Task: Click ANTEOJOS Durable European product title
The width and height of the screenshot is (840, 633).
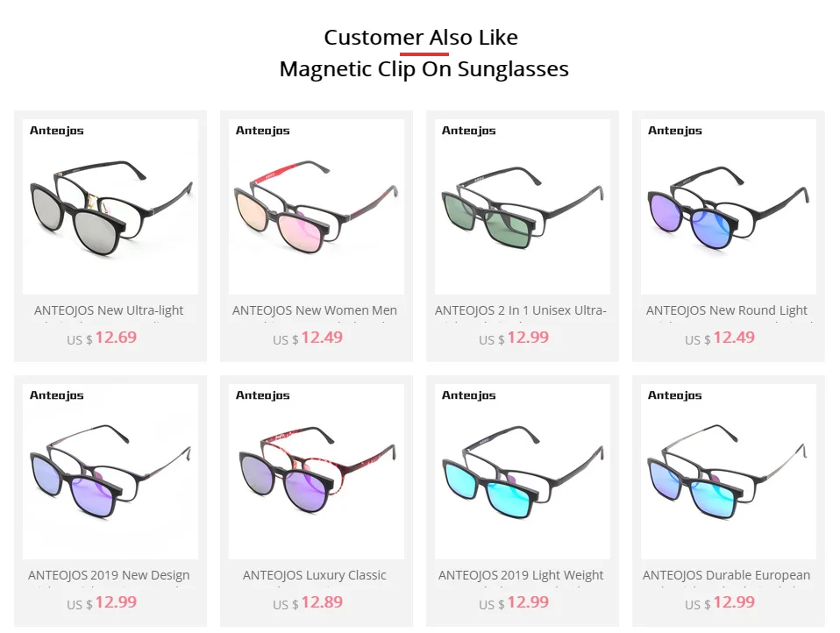Action: [x=726, y=575]
